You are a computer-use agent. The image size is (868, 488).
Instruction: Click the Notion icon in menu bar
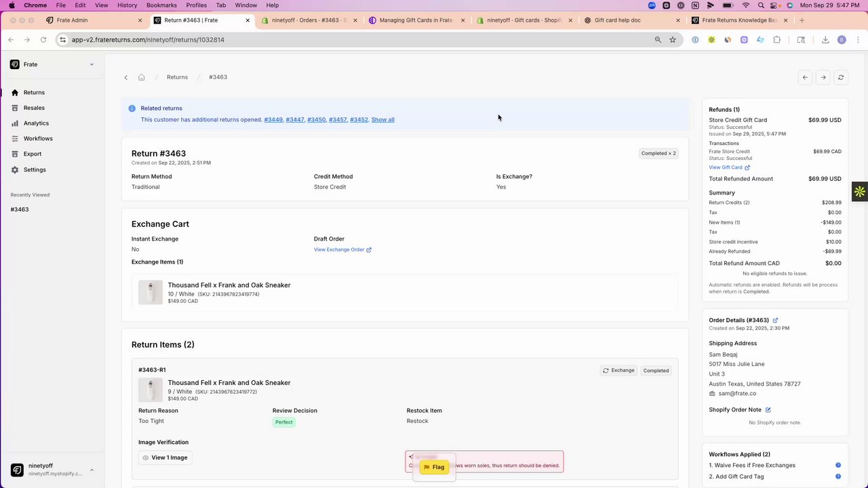coord(695,5)
